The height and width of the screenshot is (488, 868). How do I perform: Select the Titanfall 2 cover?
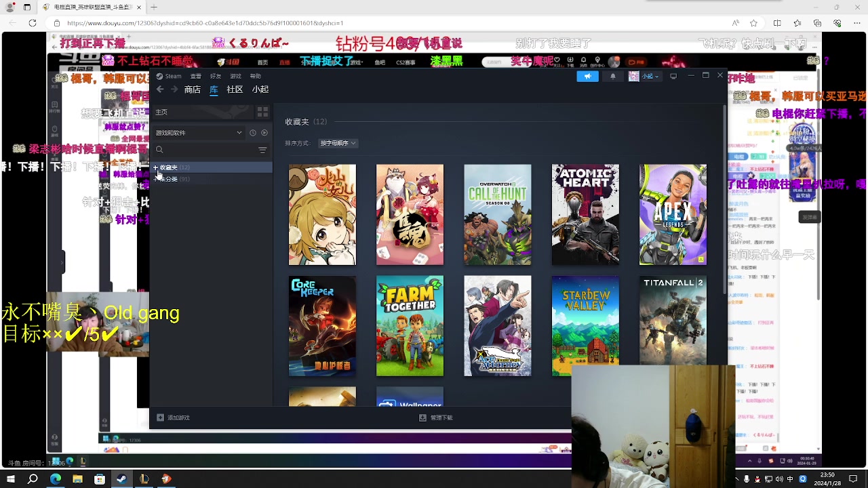pos(673,321)
